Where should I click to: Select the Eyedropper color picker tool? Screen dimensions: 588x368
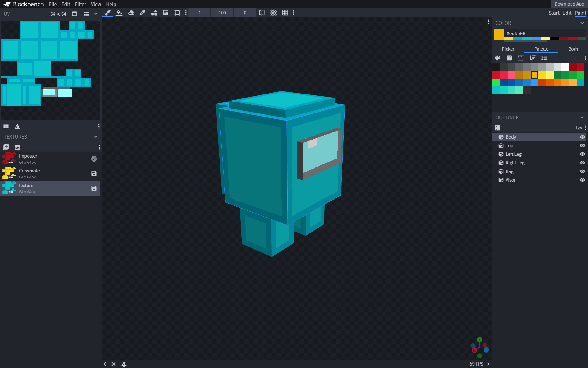coord(142,13)
